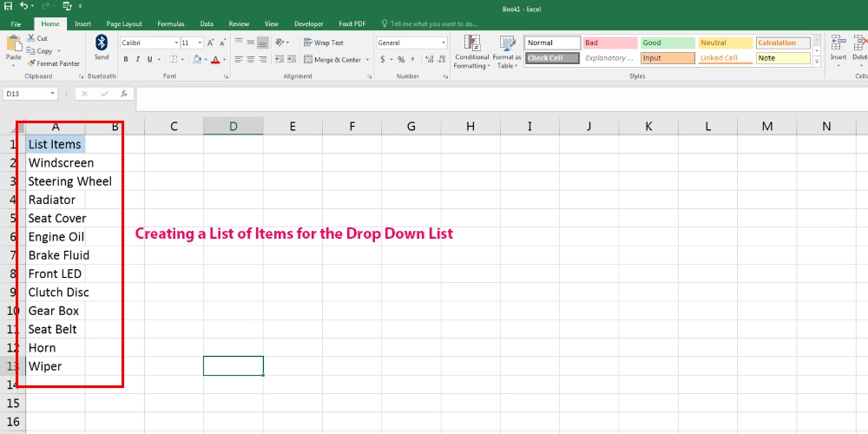Center the text horizontally

251,59
